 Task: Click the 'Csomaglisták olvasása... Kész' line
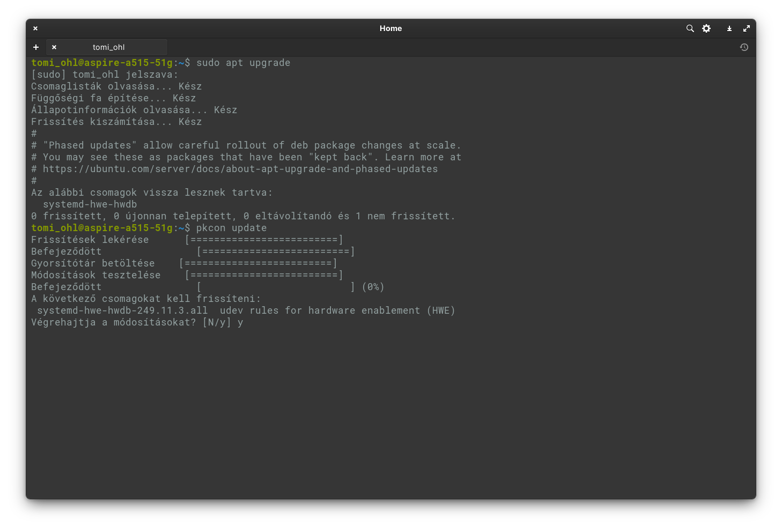(116, 86)
